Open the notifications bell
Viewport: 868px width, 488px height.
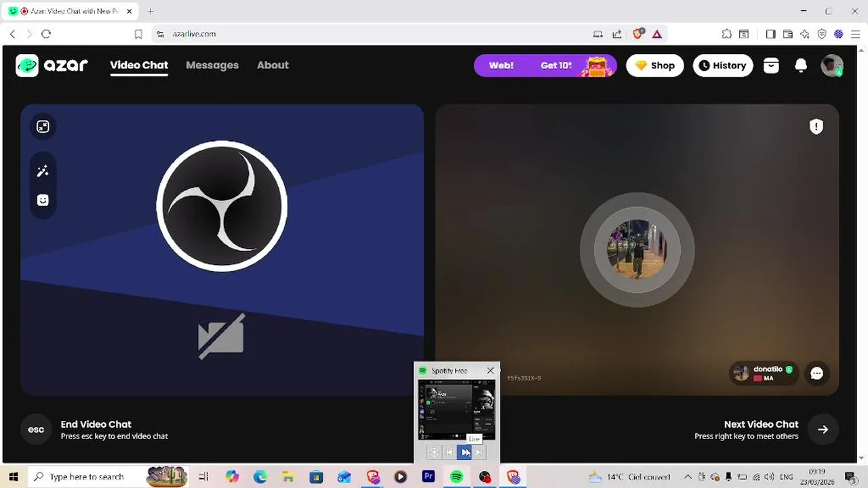pyautogui.click(x=801, y=65)
